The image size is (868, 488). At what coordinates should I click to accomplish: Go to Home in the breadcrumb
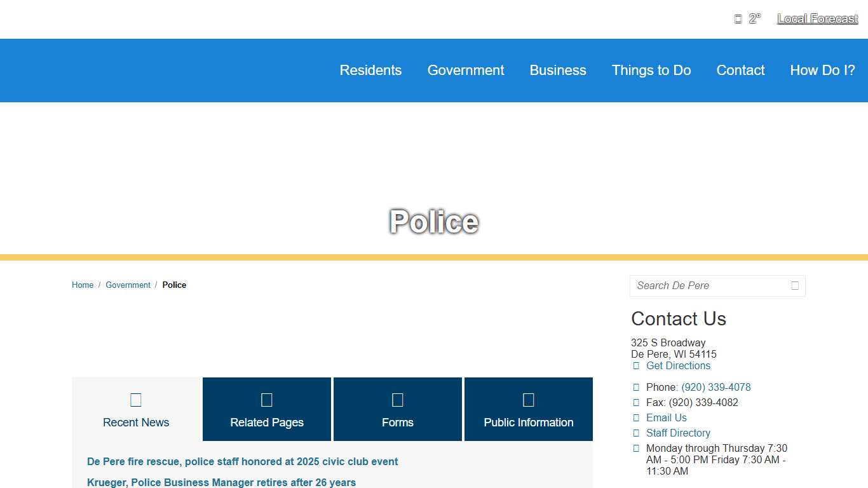[83, 285]
